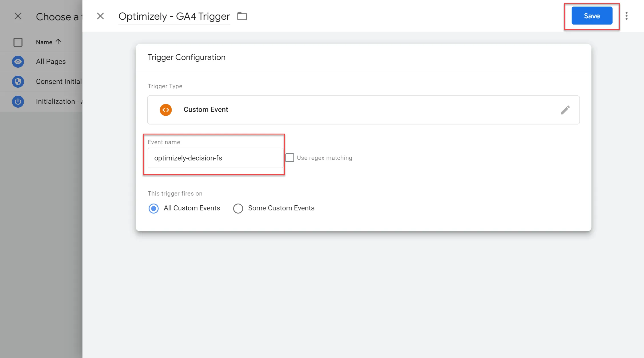Click the This trigger fires on label
The height and width of the screenshot is (358, 644).
tap(175, 194)
